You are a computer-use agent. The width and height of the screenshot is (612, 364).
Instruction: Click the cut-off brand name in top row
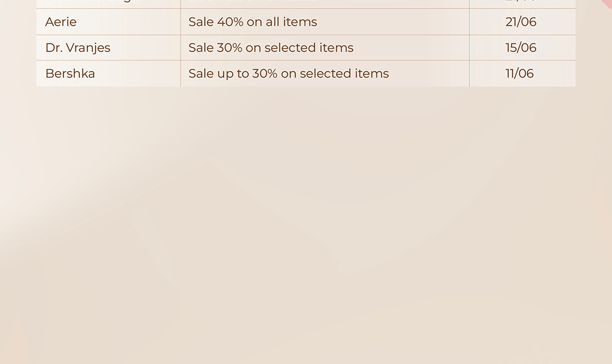[94, 1]
